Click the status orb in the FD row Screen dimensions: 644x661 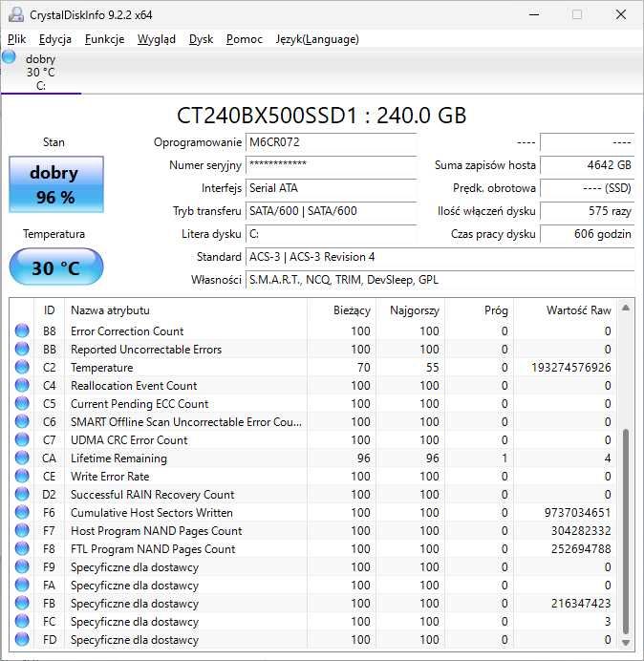pyautogui.click(x=22, y=639)
